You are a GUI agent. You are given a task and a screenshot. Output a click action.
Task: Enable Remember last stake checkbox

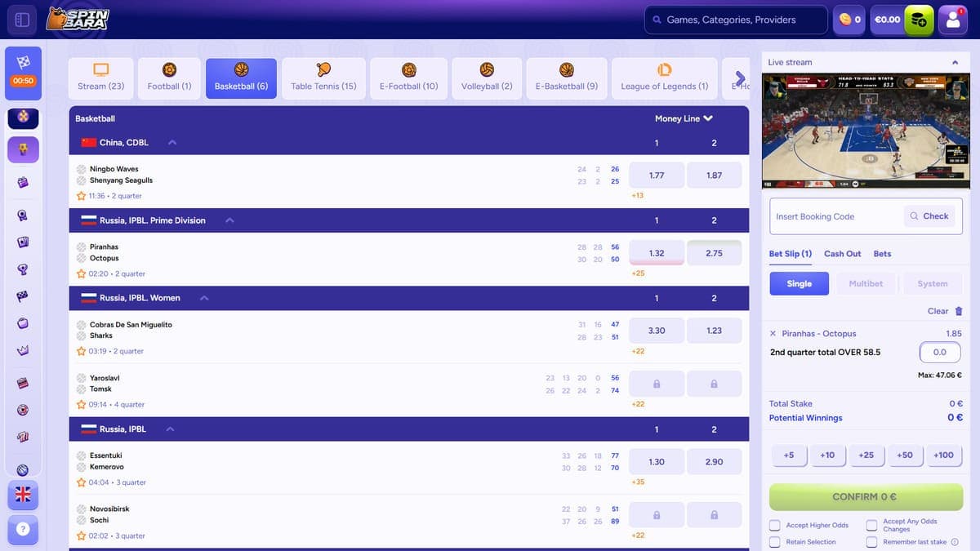(871, 542)
